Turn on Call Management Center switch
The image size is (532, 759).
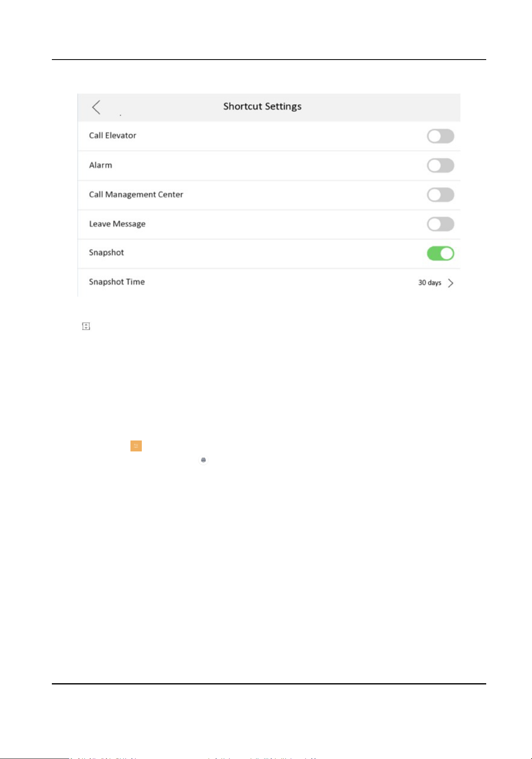point(440,195)
